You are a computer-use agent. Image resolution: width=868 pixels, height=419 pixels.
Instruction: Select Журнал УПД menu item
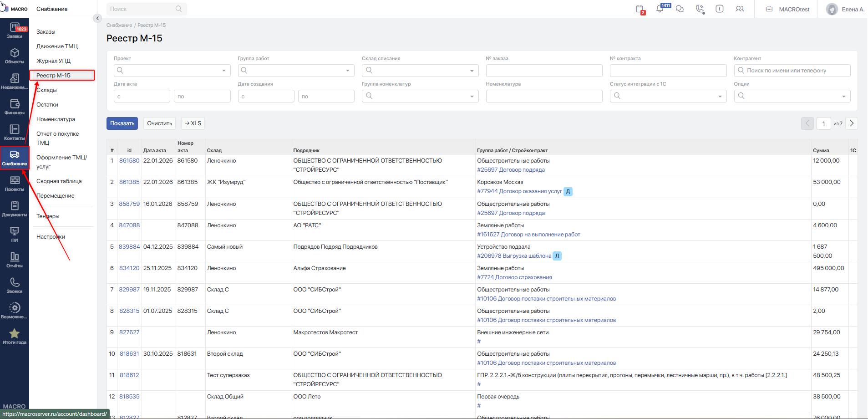(53, 61)
